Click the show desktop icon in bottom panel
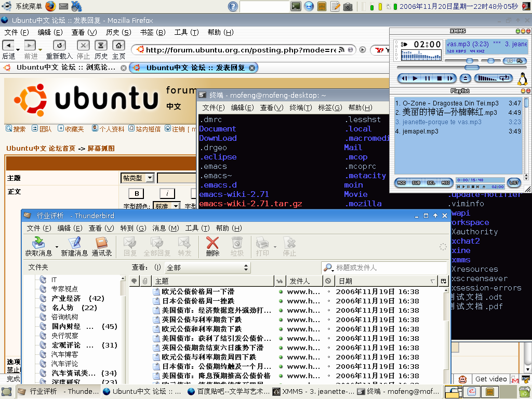The image size is (532, 399). pos(6,392)
